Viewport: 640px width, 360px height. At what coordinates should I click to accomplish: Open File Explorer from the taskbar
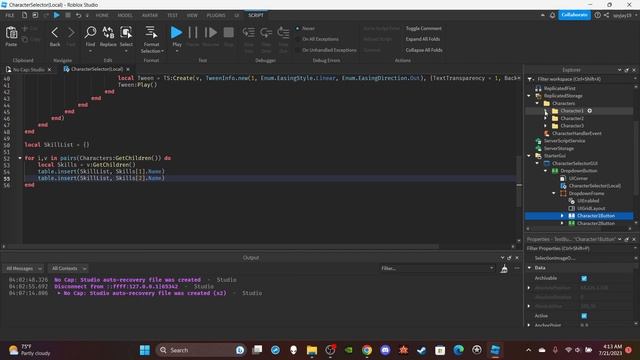(x=312, y=350)
